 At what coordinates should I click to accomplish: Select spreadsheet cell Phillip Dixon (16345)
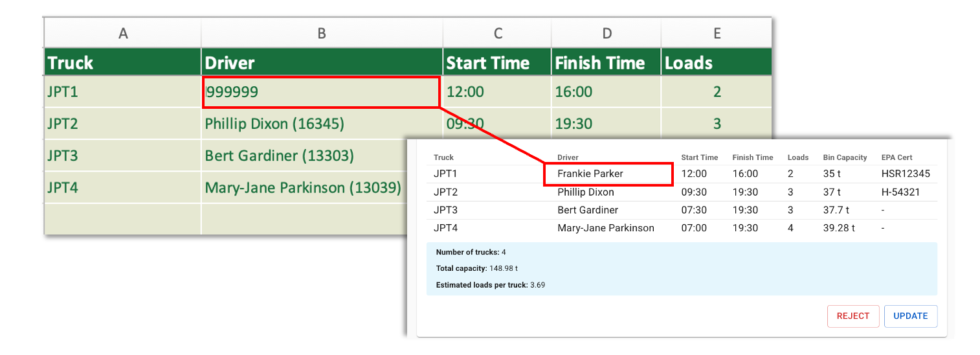coord(274,124)
